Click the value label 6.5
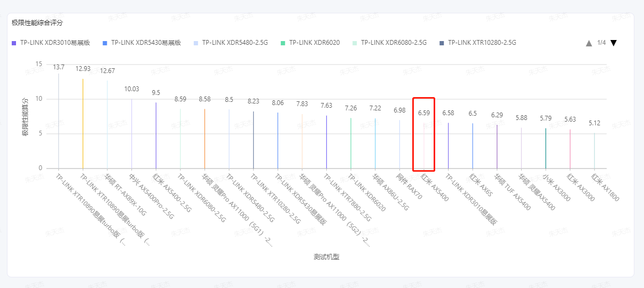644x288 pixels. tap(473, 114)
